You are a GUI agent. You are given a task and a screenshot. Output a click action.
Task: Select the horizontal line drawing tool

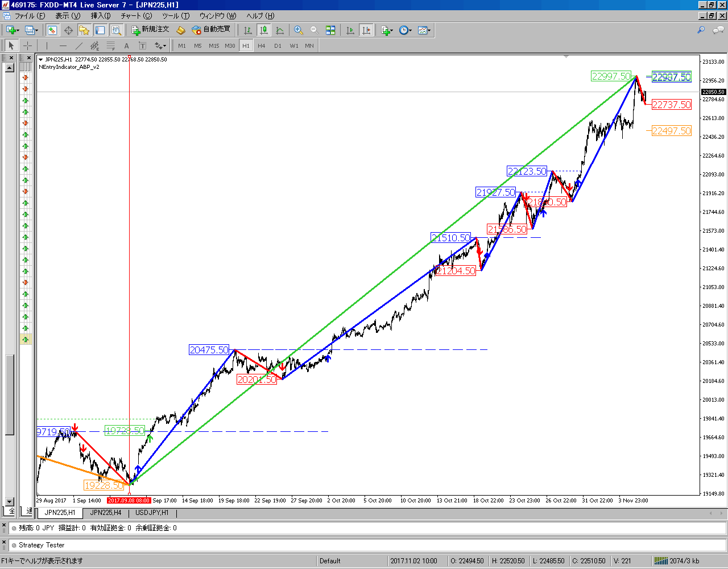63,46
